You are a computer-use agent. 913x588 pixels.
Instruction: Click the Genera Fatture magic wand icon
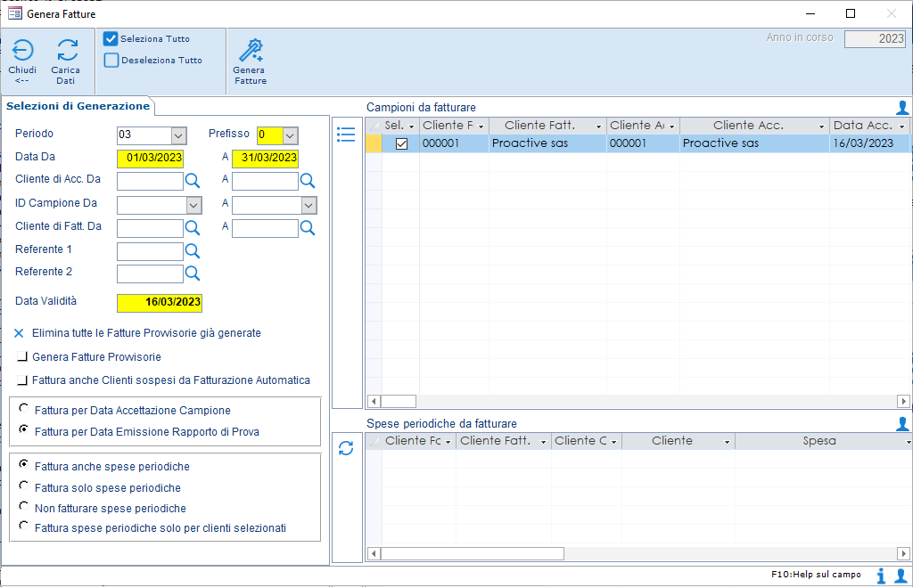pyautogui.click(x=251, y=51)
